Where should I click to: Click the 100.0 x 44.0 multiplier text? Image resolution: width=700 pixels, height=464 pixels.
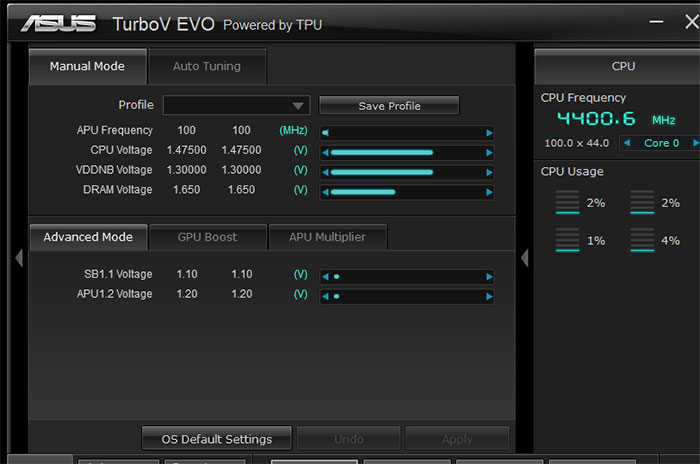(x=576, y=143)
